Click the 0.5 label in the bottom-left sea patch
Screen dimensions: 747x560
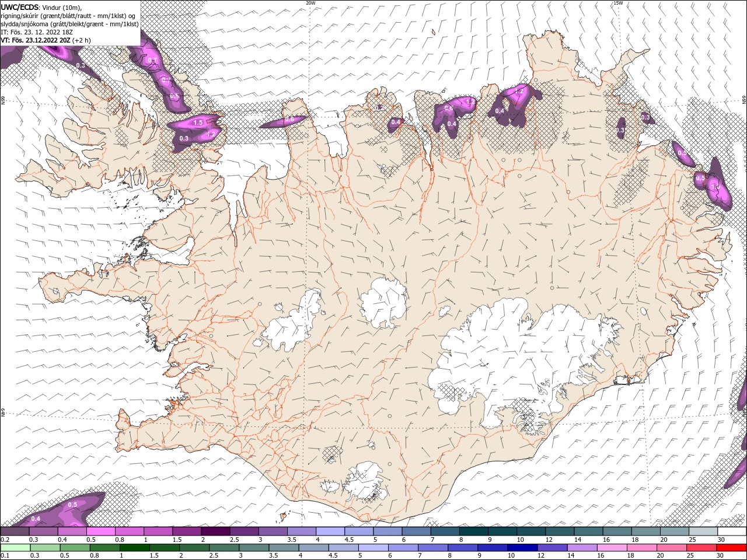point(73,505)
